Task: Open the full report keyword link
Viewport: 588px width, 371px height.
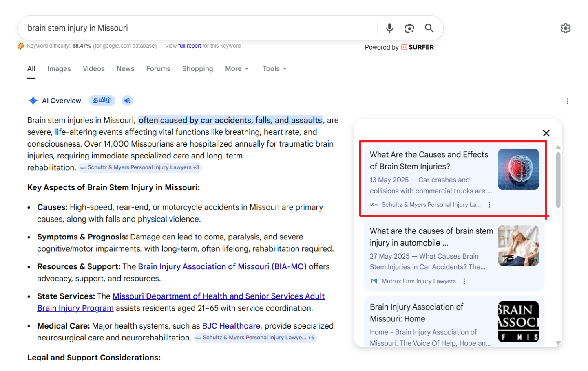Action: [x=190, y=46]
